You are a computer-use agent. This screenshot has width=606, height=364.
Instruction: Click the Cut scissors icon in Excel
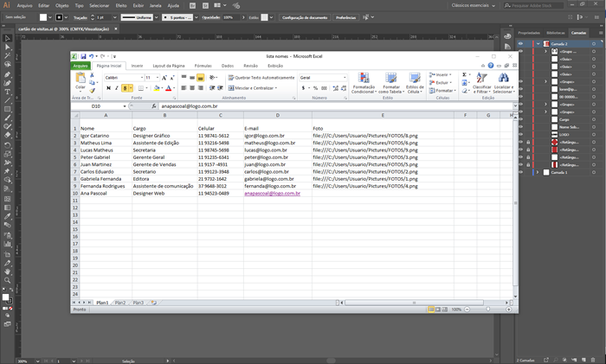92,75
